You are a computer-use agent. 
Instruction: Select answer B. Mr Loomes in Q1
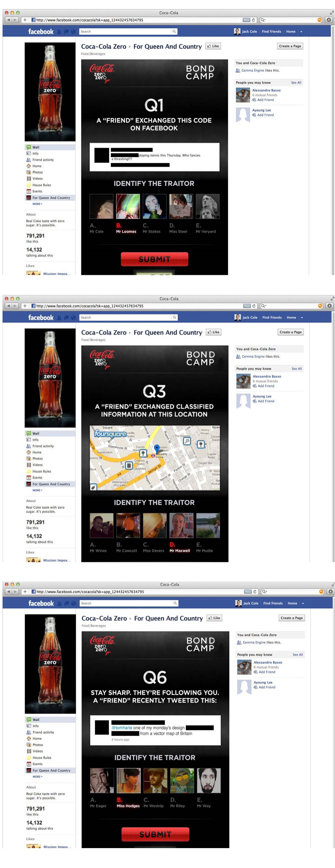[128, 214]
